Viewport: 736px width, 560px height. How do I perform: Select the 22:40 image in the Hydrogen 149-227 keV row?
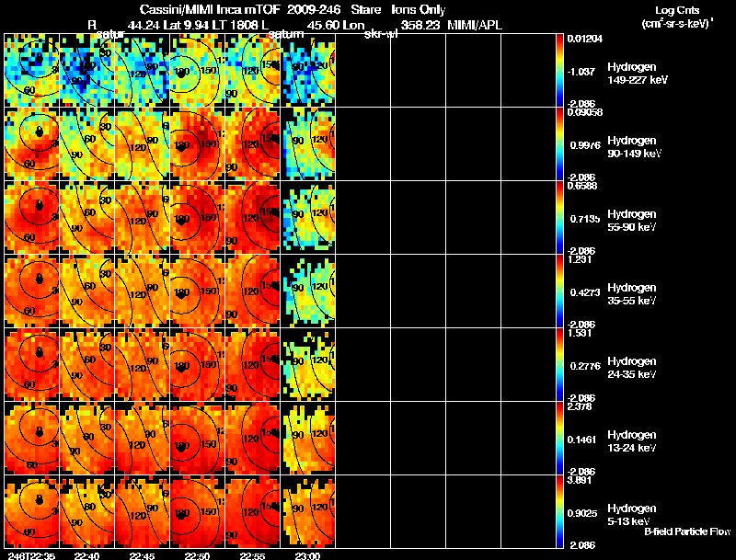click(86, 71)
